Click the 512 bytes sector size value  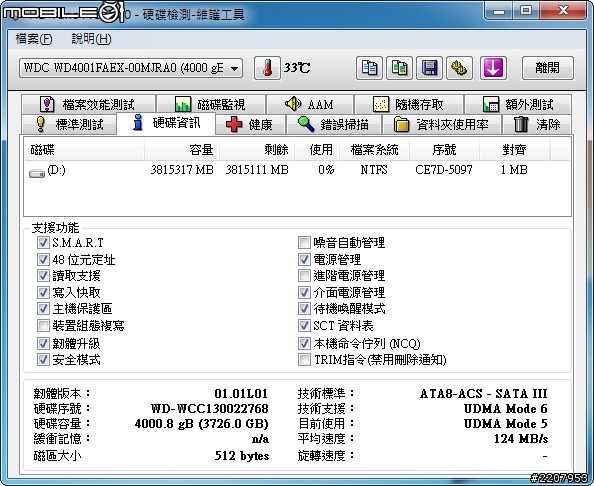pos(242,455)
